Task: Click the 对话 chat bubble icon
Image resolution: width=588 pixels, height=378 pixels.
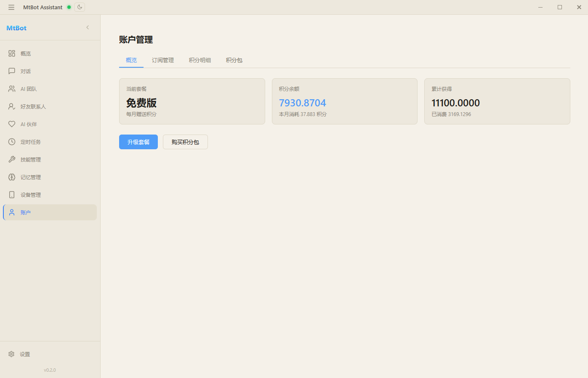Action: coord(12,71)
